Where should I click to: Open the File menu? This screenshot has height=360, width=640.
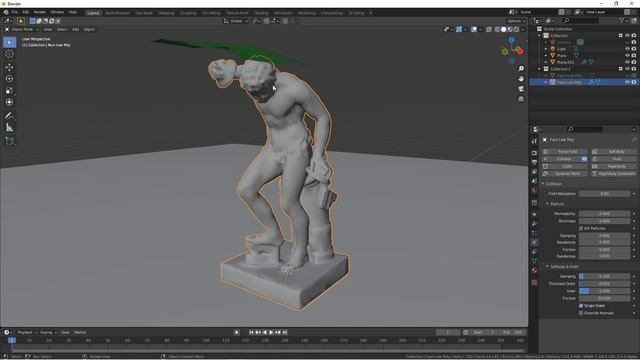coord(15,12)
